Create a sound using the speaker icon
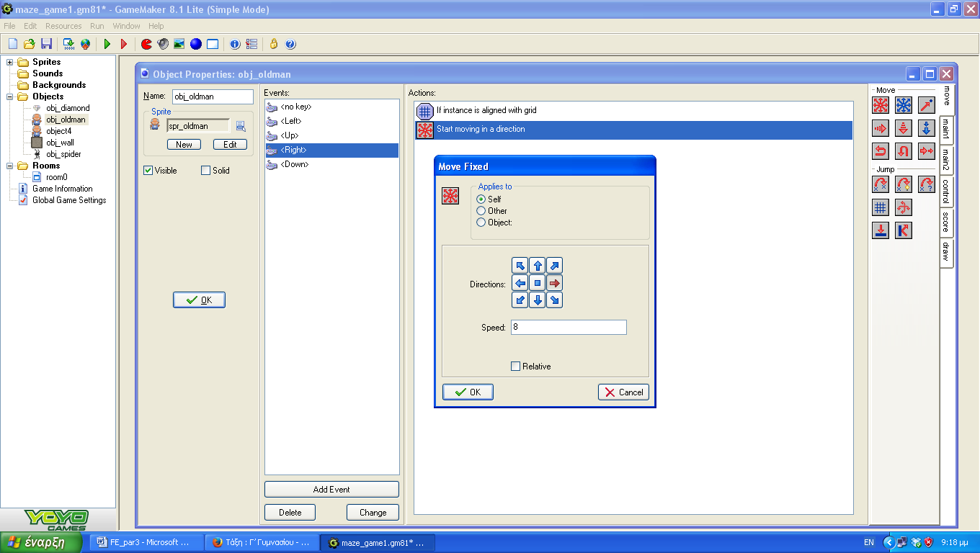Viewport: 980px width, 553px height. (x=163, y=44)
